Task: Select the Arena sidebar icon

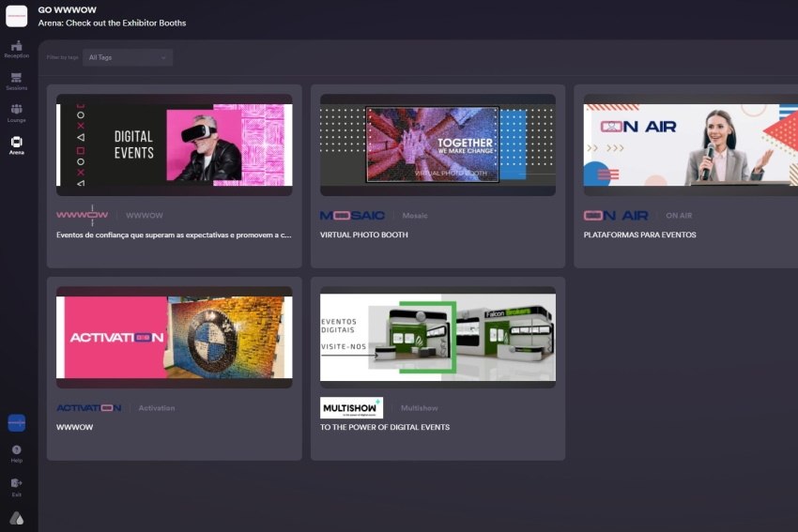Action: (16, 145)
